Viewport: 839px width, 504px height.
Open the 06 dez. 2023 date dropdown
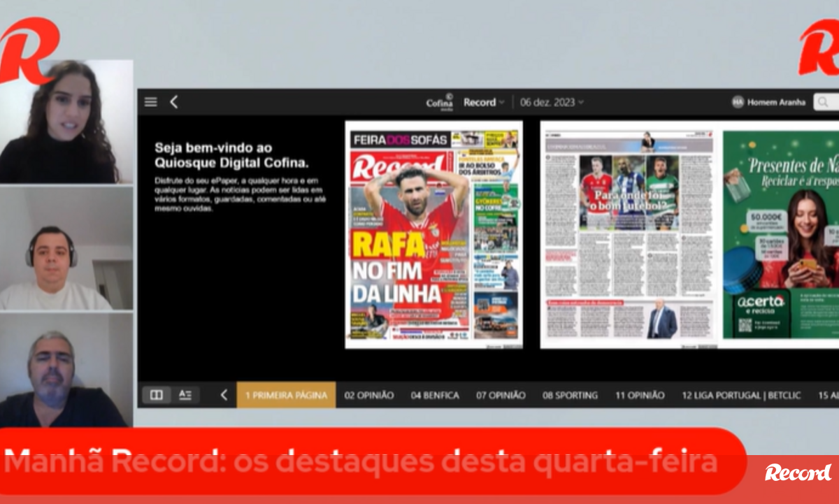(x=552, y=102)
